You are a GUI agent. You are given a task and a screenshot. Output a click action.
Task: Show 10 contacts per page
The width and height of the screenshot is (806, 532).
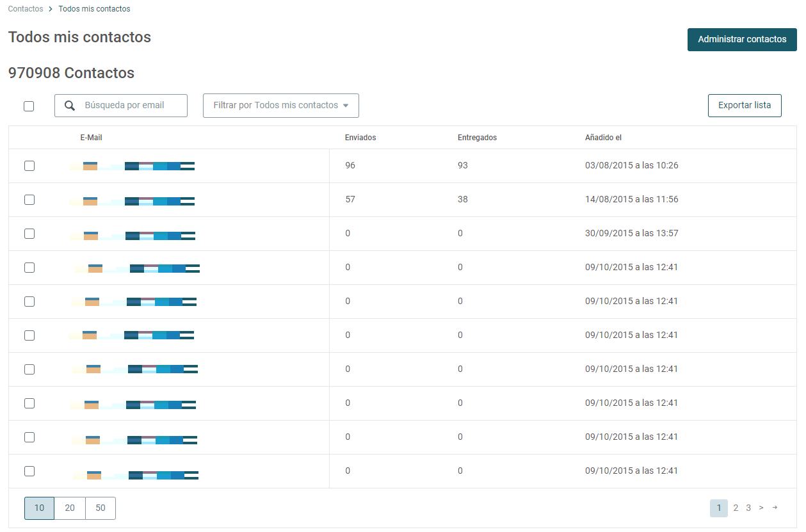click(39, 508)
